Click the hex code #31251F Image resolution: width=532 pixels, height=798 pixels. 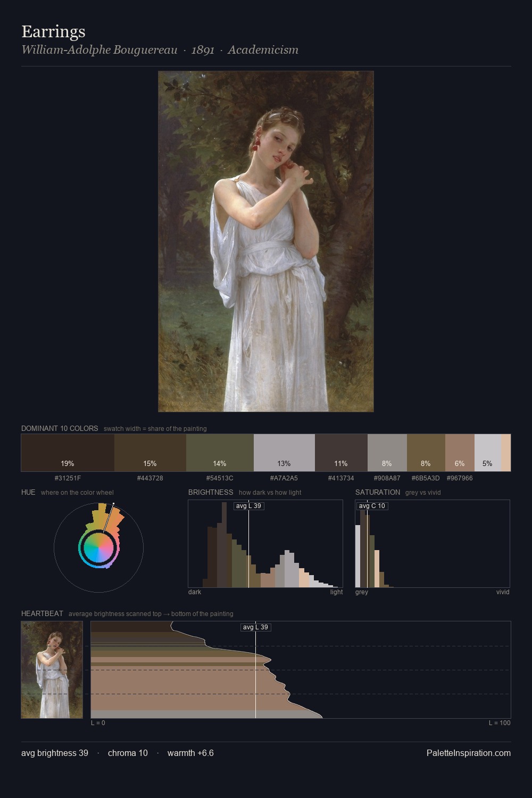point(68,478)
